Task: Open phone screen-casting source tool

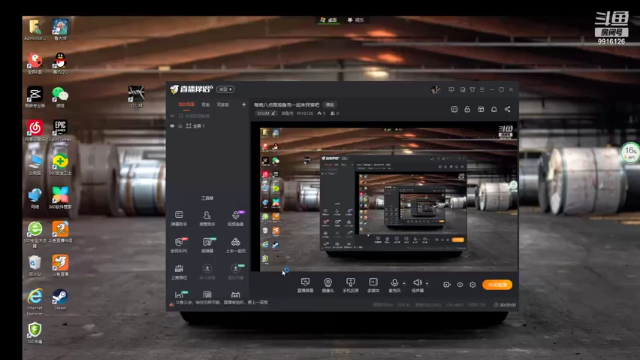Action: (x=350, y=285)
